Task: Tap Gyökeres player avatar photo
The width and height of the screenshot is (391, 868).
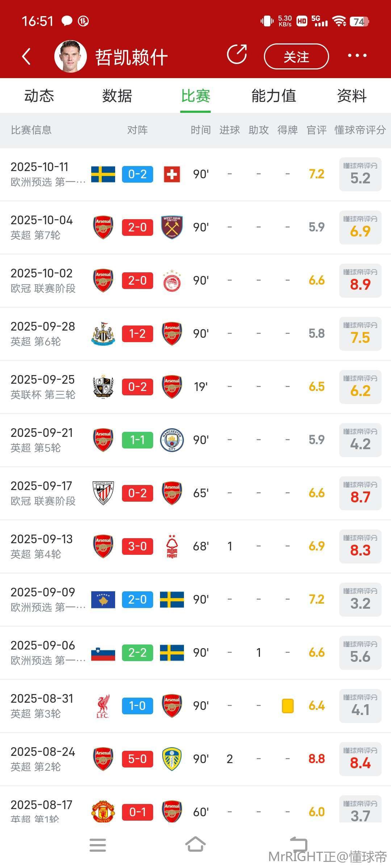Action: [x=70, y=56]
